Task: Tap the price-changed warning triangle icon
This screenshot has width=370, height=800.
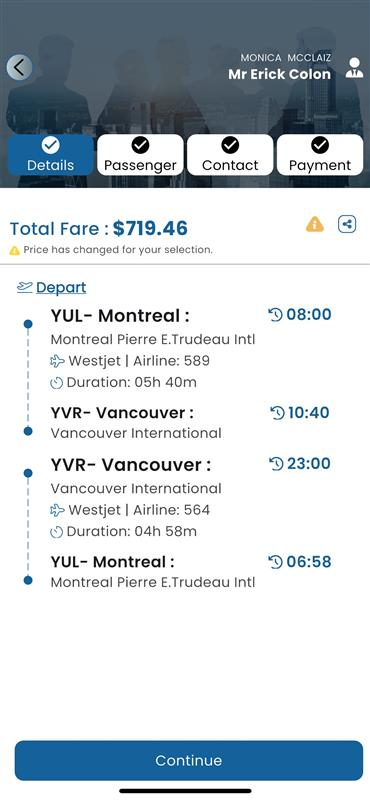Action: point(14,251)
